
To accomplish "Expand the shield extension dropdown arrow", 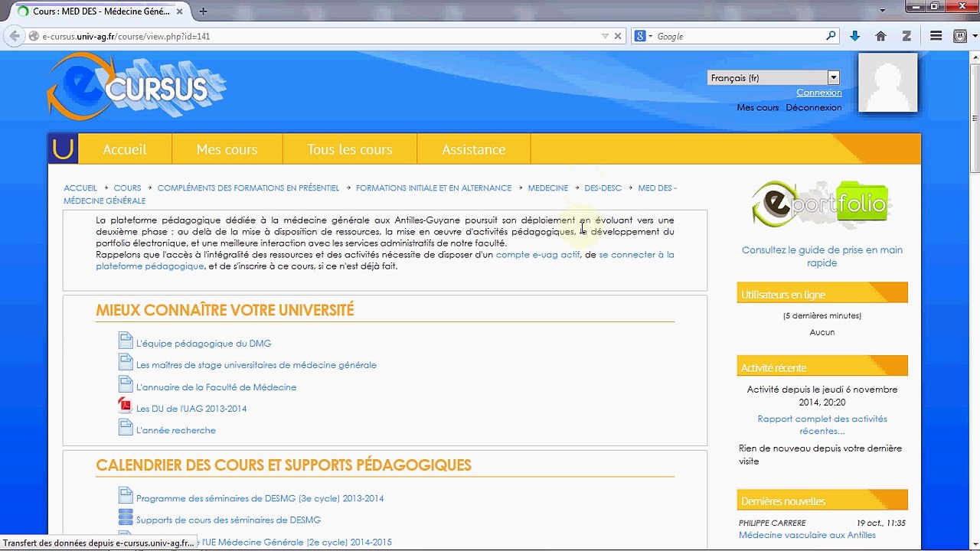I will (973, 36).
